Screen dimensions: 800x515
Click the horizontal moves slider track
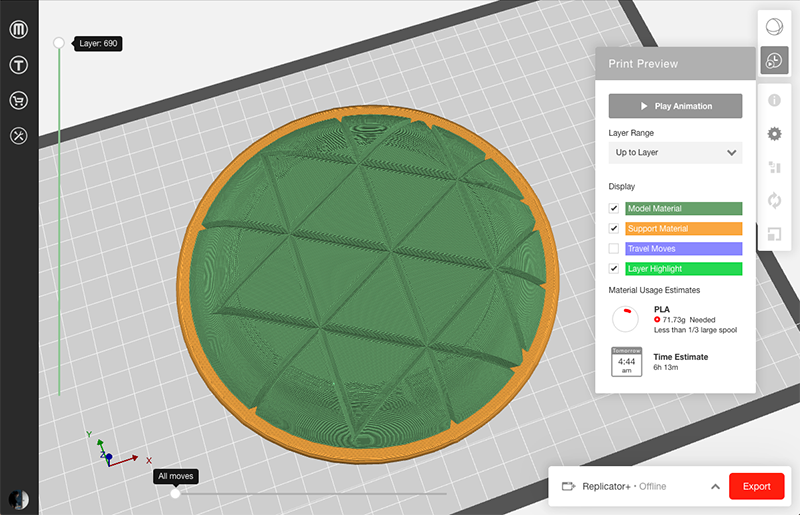[x=313, y=494]
